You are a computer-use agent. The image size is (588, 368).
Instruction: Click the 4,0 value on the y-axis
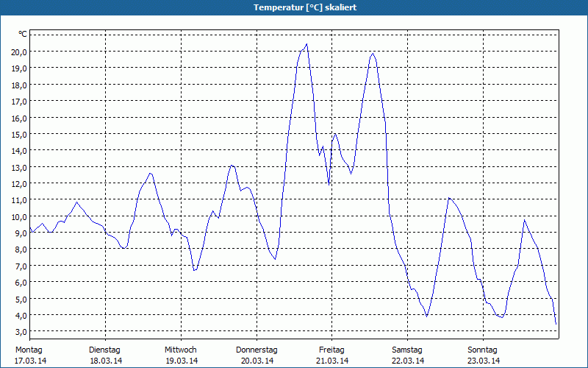point(21,316)
